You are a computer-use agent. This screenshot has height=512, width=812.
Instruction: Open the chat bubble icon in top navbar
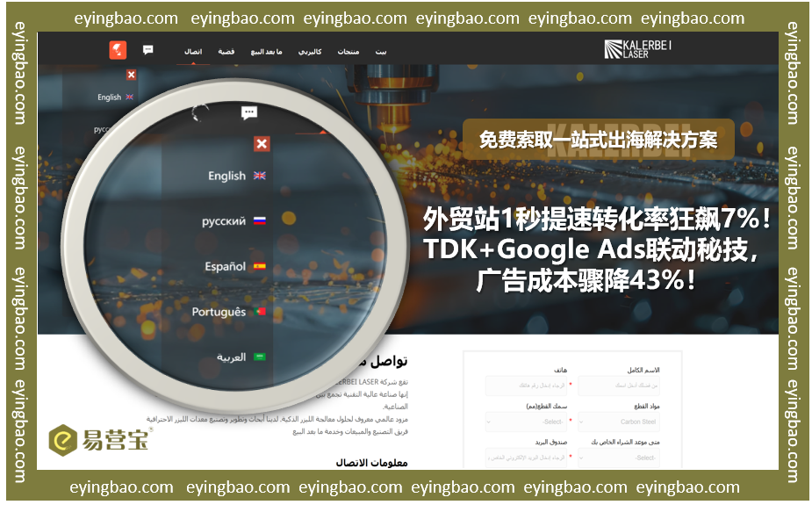point(147,49)
